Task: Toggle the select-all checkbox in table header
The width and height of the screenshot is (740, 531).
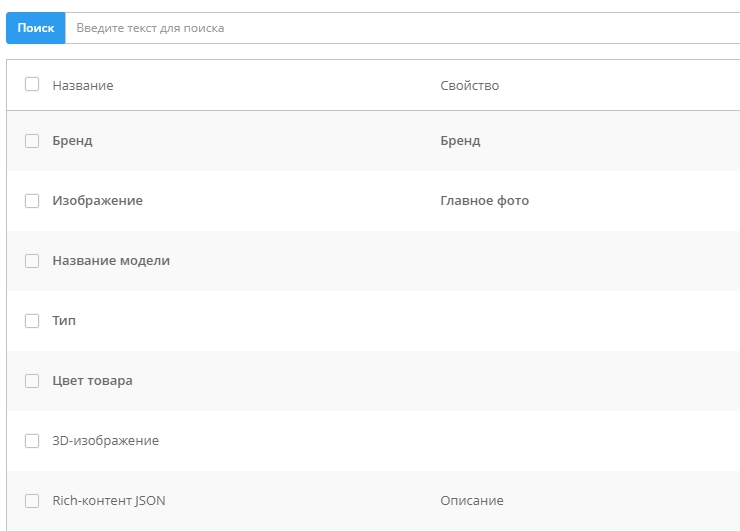Action: (32, 85)
